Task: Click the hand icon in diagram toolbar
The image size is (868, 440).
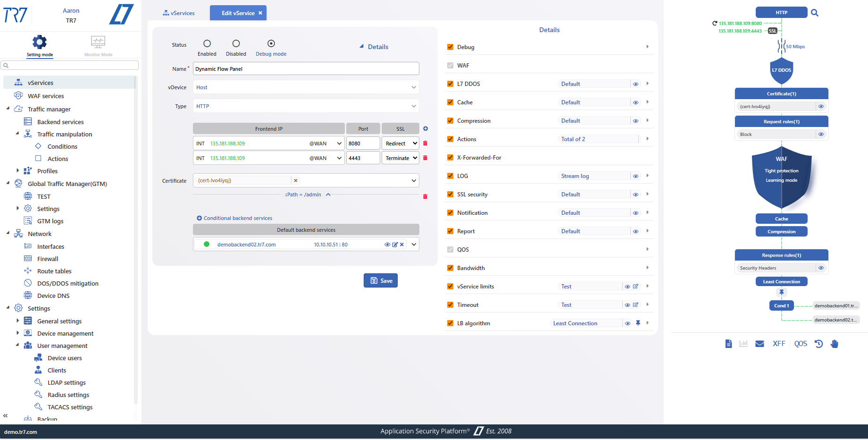Action: point(835,344)
